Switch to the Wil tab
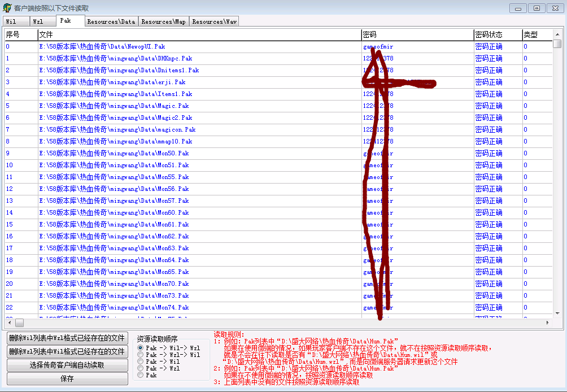 (x=15, y=21)
